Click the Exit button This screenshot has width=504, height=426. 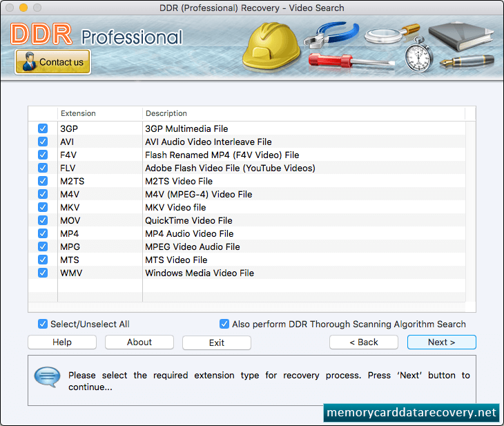click(x=217, y=342)
